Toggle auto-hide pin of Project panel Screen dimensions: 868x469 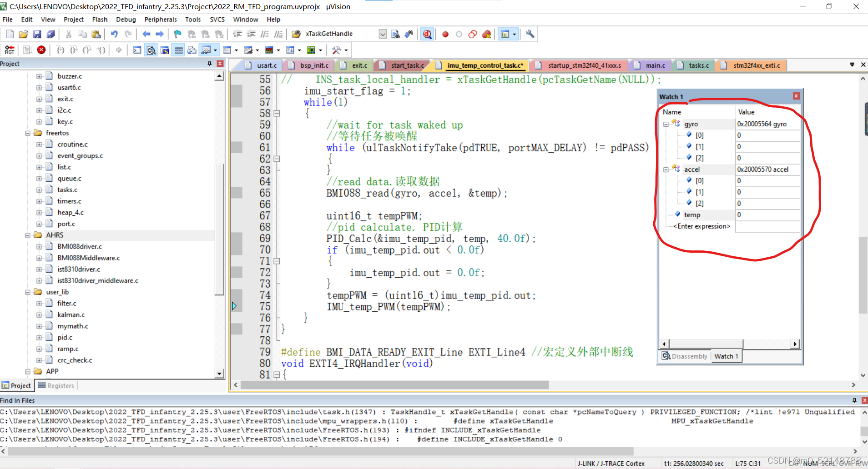tap(210, 64)
